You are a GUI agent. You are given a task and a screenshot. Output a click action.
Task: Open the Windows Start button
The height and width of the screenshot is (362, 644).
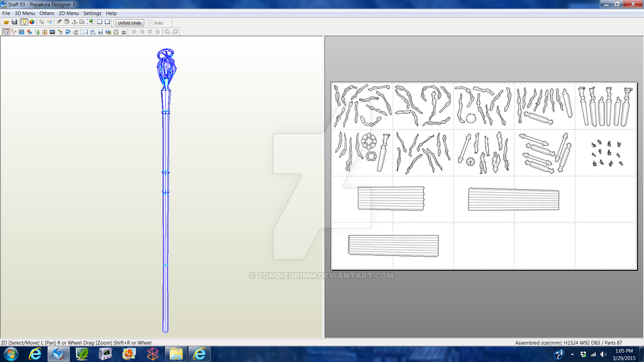pyautogui.click(x=11, y=354)
